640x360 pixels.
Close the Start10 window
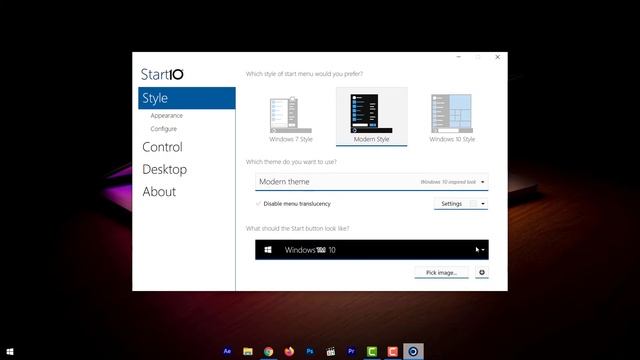click(498, 57)
